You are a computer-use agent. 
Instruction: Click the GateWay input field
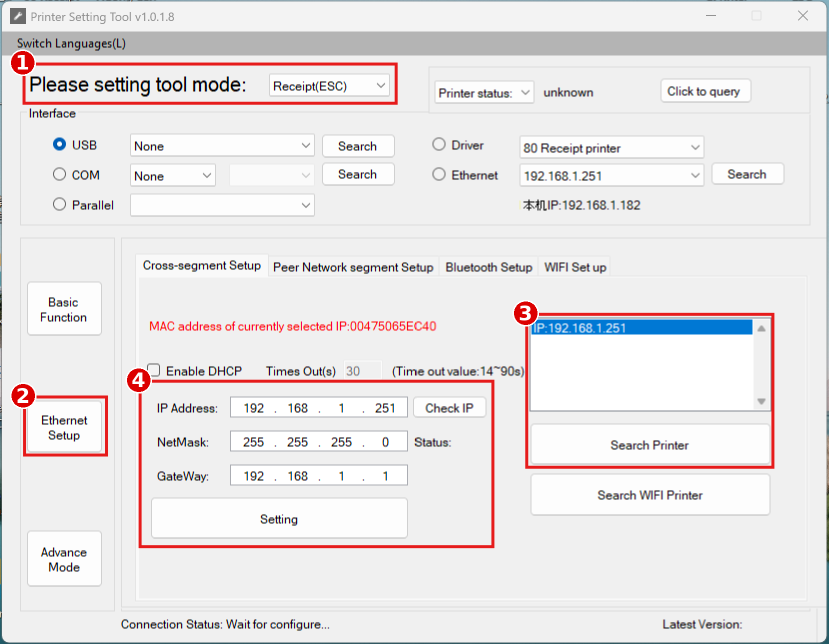(x=319, y=475)
